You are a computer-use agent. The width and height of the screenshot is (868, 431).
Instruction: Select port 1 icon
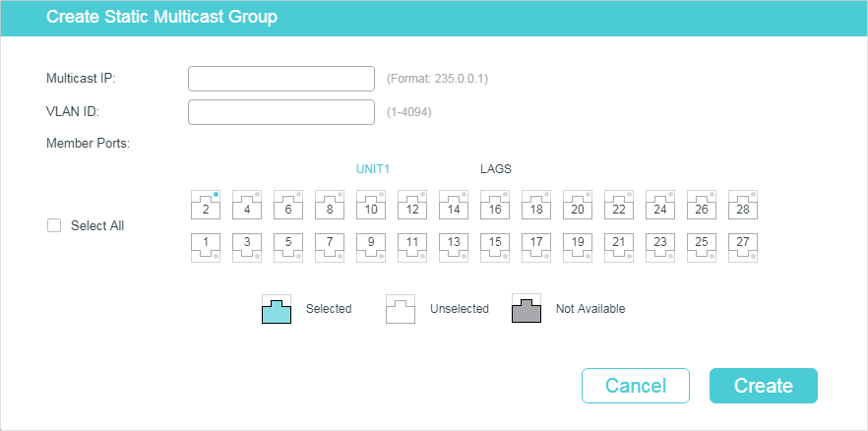point(205,246)
